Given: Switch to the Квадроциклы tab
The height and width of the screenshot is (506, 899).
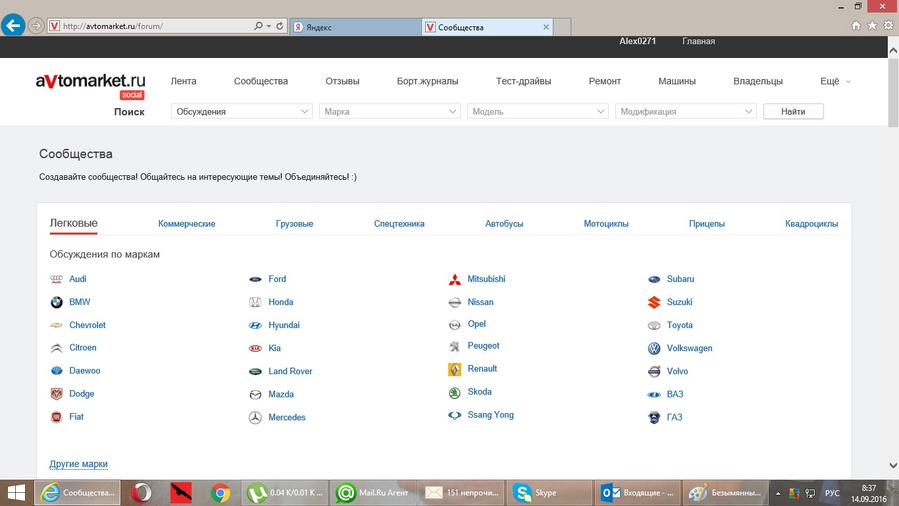Looking at the screenshot, I should click(x=811, y=223).
